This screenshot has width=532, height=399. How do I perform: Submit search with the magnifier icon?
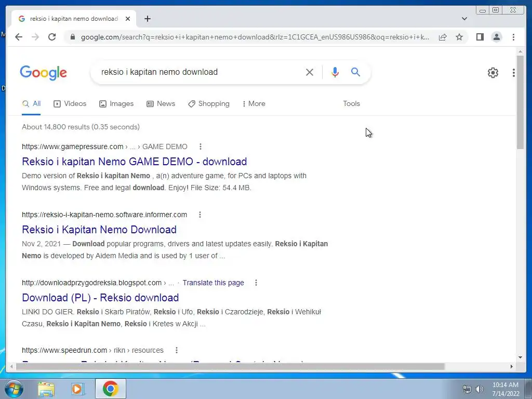point(355,72)
